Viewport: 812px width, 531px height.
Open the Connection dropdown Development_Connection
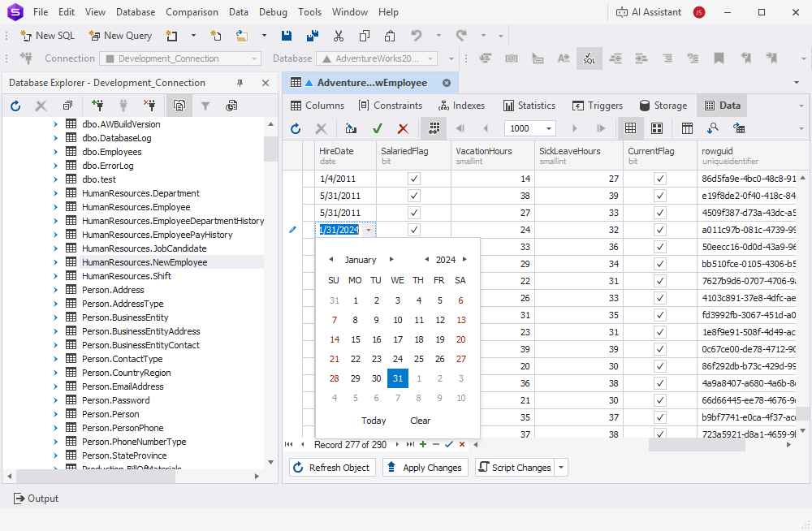pyautogui.click(x=179, y=58)
